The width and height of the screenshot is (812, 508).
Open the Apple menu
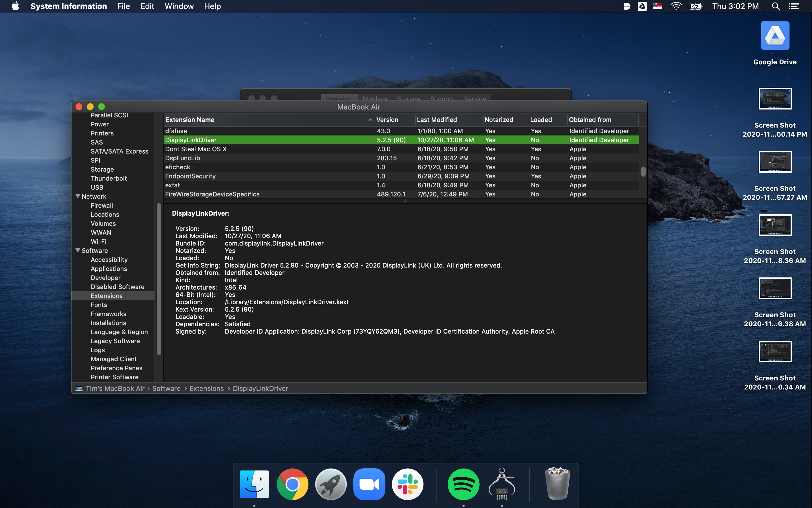(16, 6)
